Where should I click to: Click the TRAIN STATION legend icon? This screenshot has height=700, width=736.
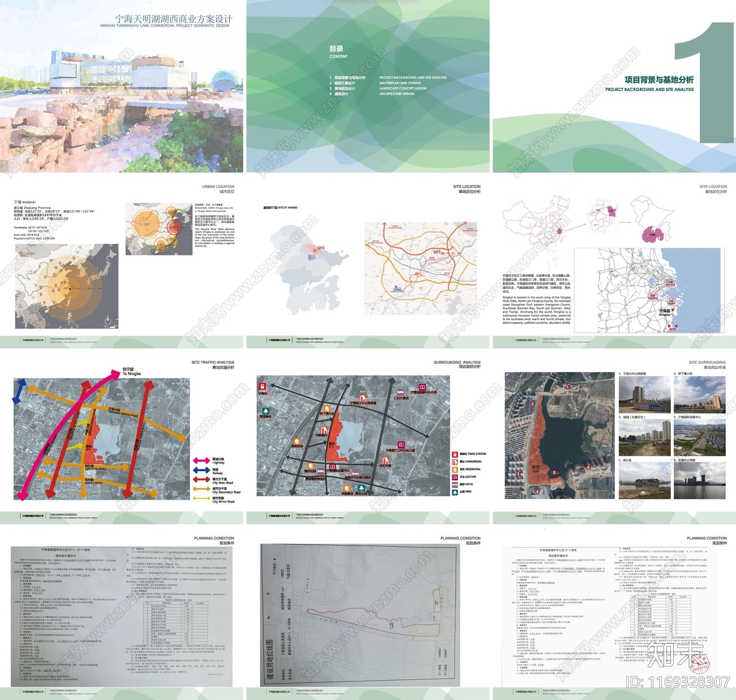[455, 454]
